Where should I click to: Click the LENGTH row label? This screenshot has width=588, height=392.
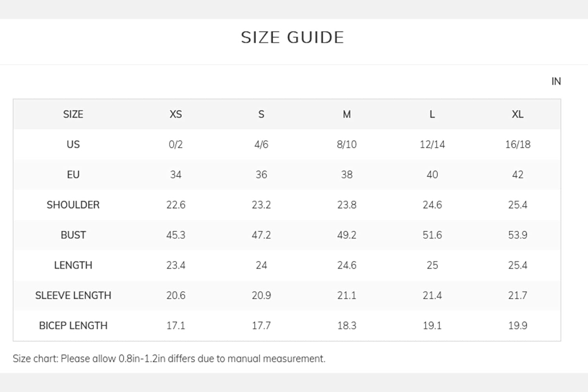tap(73, 265)
